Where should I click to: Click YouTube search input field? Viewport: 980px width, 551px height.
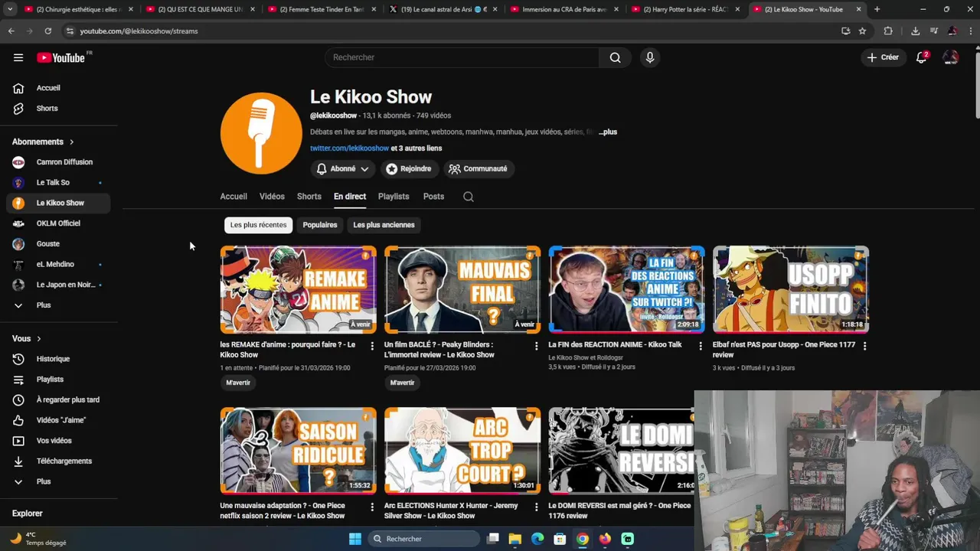click(462, 57)
